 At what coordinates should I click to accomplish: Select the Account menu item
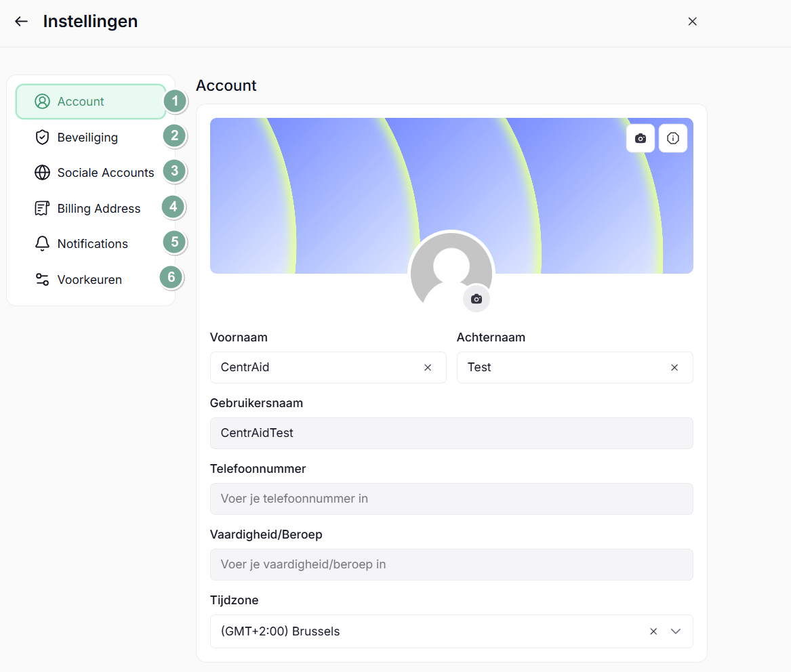(91, 102)
